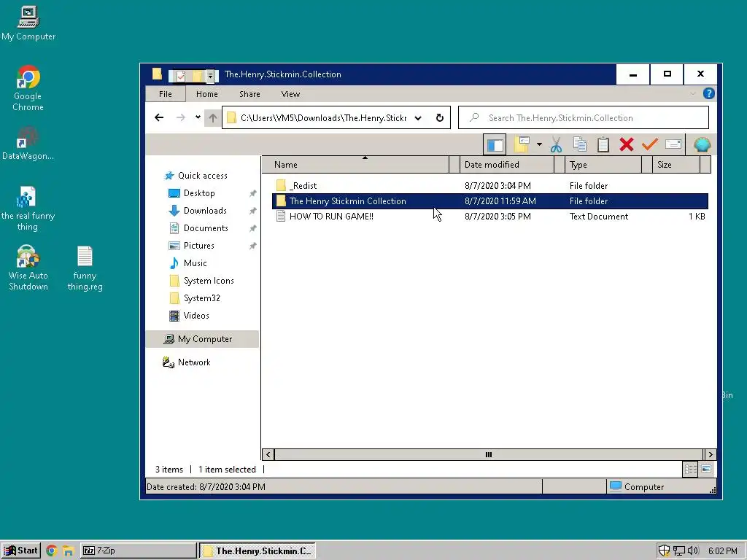Select My Computer in the navigation pane
Image resolution: width=747 pixels, height=560 pixels.
[x=203, y=339]
